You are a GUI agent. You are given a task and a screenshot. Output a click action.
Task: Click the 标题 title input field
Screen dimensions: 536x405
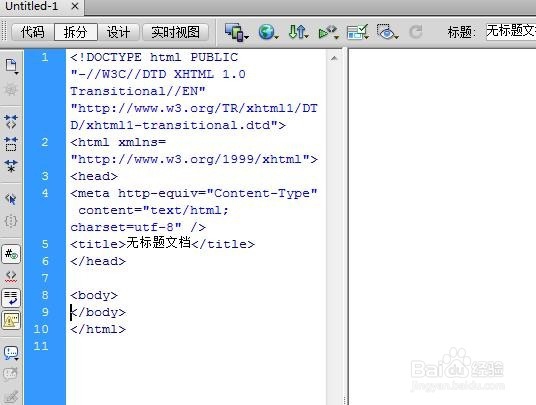point(511,32)
